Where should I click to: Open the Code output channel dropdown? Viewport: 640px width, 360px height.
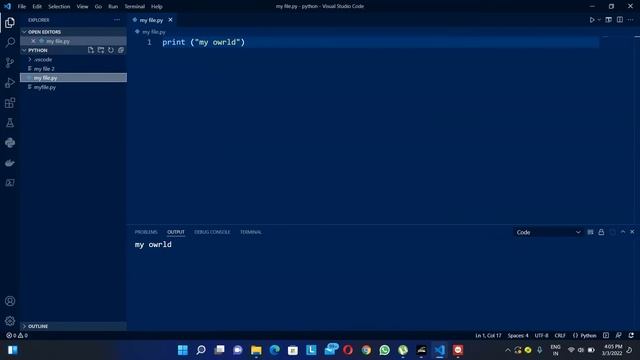pyautogui.click(x=548, y=232)
